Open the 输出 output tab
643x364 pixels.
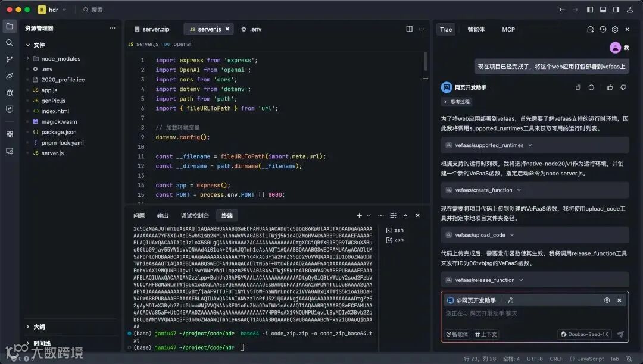[163, 216]
